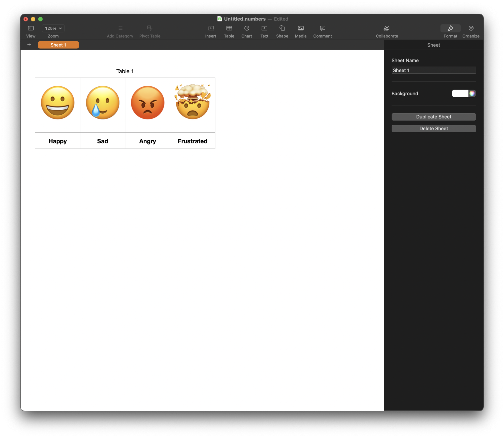
Task: Toggle the Format inspector panel
Action: coord(450,28)
